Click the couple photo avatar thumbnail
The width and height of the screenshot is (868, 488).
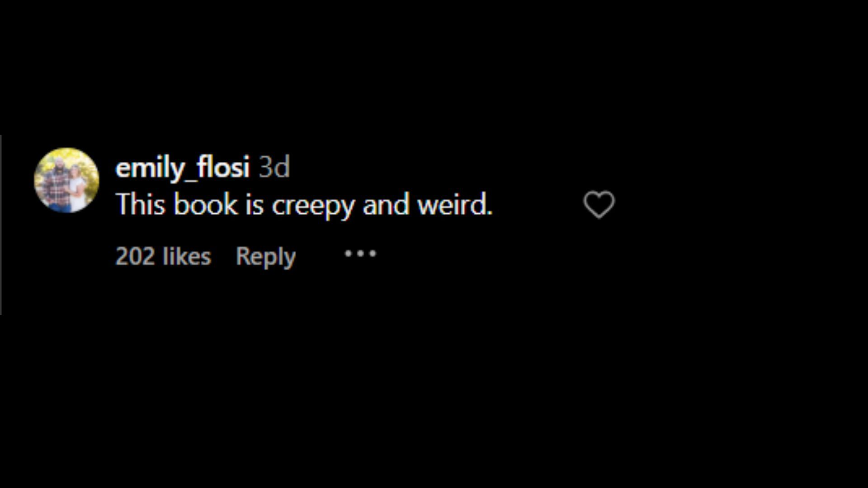[66, 180]
